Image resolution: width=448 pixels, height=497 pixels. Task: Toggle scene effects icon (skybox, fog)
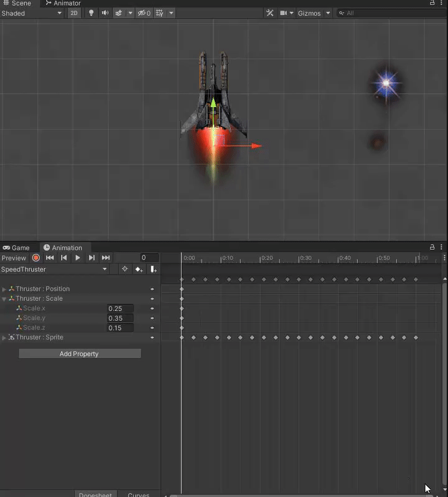[x=119, y=13]
